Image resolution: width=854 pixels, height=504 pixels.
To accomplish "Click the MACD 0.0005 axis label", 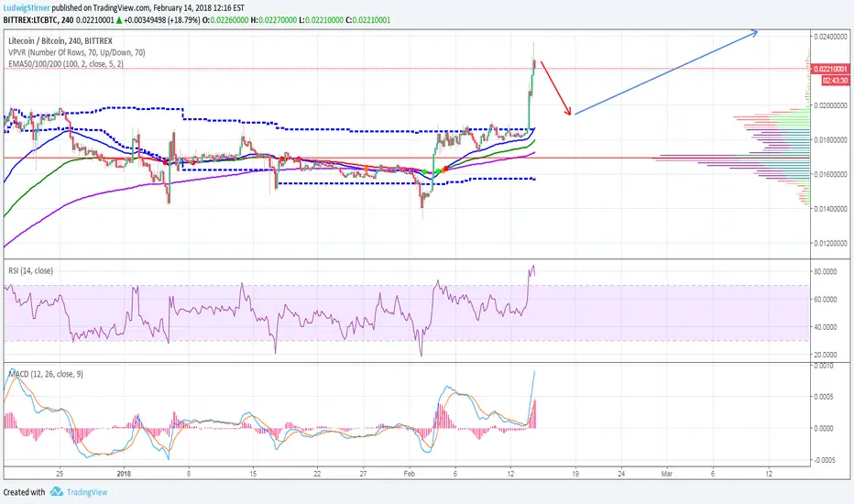I will (x=824, y=397).
